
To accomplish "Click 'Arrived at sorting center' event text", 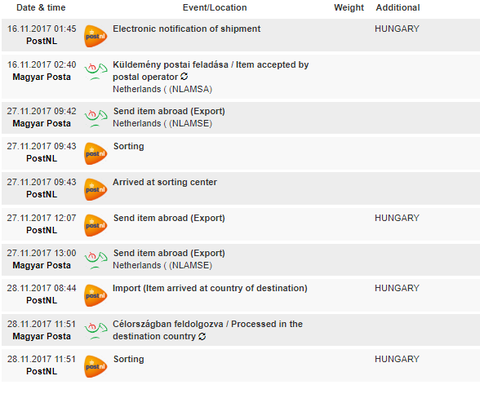I will click(x=165, y=182).
